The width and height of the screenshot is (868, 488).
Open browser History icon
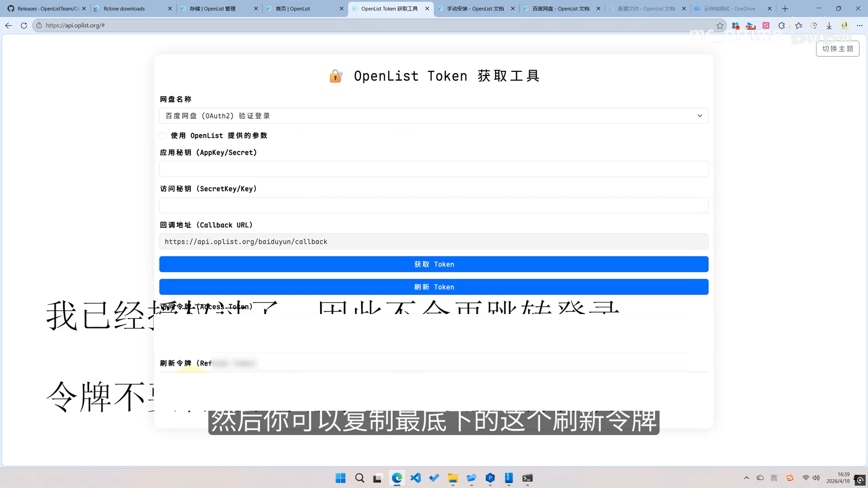coord(814,26)
